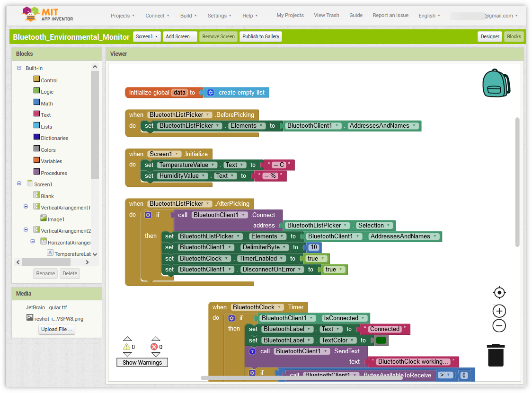Open the Control blocks drawer
Viewport: 532px width, 393px height.
45,80
